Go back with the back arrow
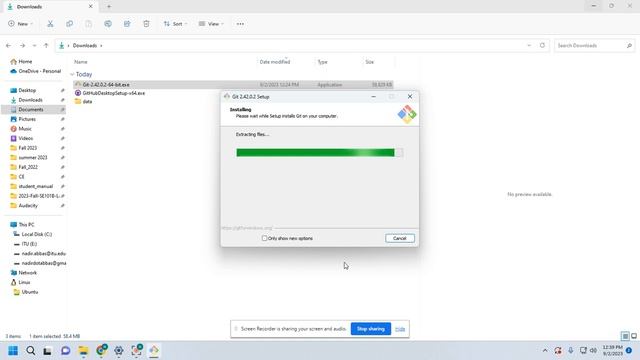Image resolution: width=640 pixels, height=360 pixels. (9, 46)
